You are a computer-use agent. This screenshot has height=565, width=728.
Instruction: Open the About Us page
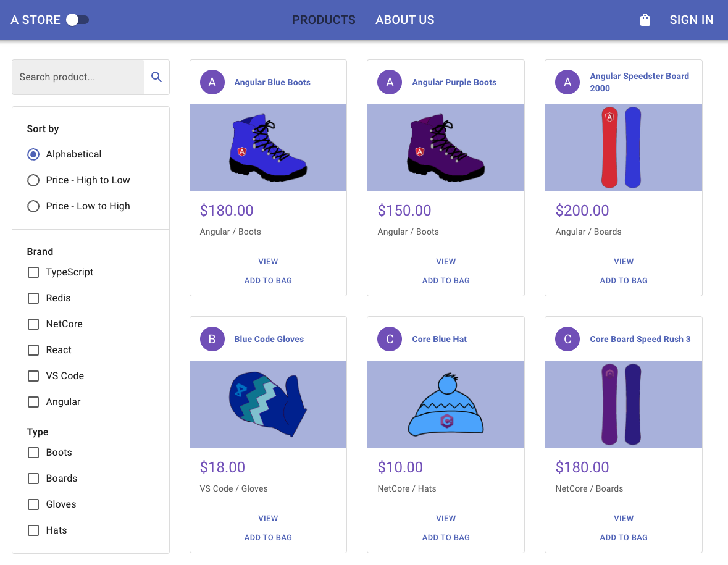(404, 20)
